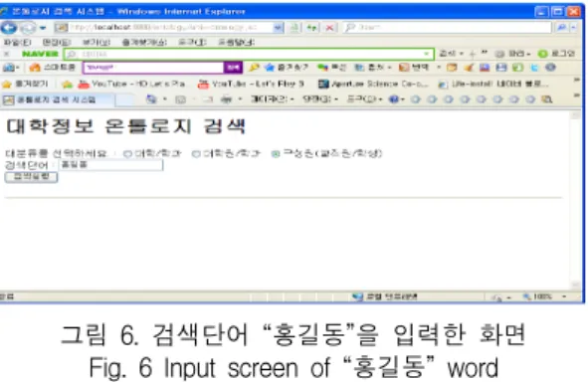Click the Yahoo toolbar settings gear icon
588x382 pixels.
click(x=550, y=68)
